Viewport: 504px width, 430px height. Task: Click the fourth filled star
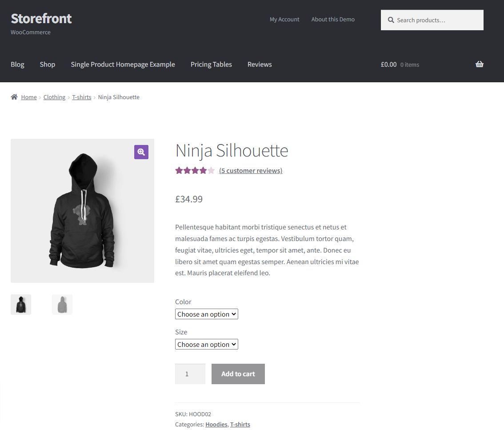tap(202, 170)
